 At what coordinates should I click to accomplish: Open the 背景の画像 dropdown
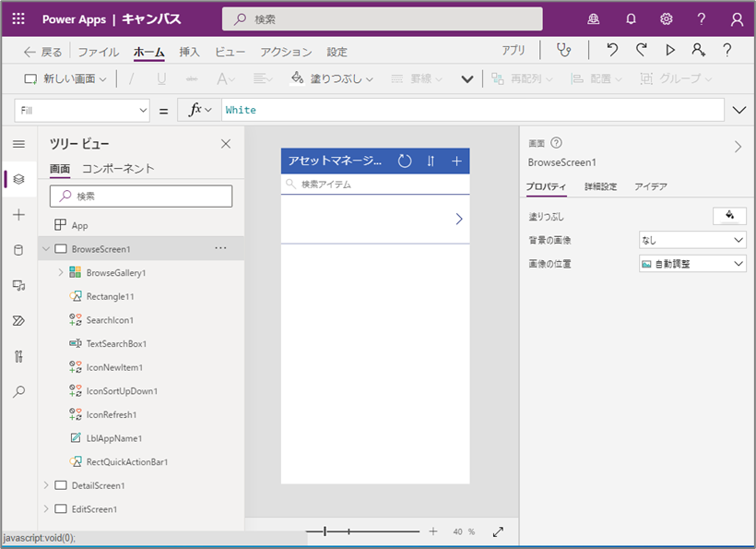[x=692, y=240]
